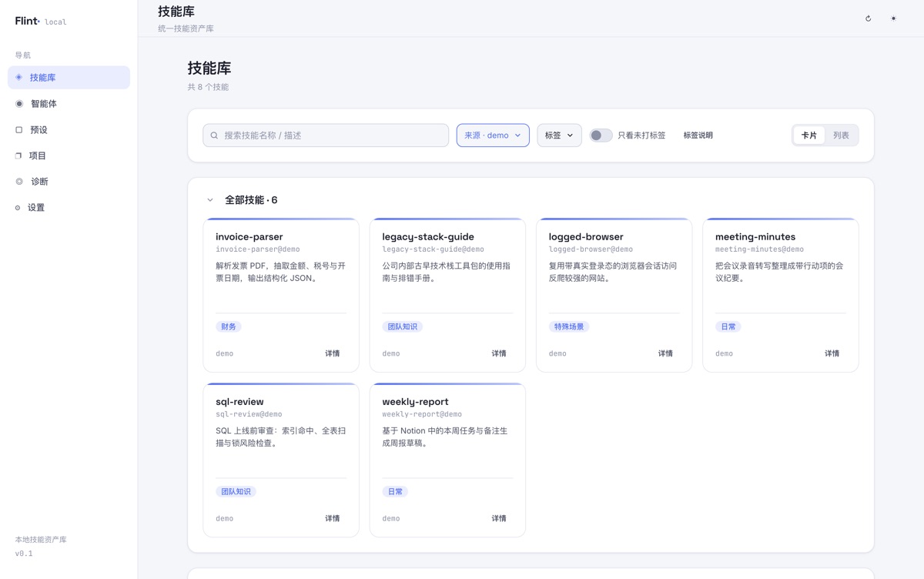Click the 共 8 个技能 count text
The width and height of the screenshot is (924, 579).
click(x=208, y=87)
